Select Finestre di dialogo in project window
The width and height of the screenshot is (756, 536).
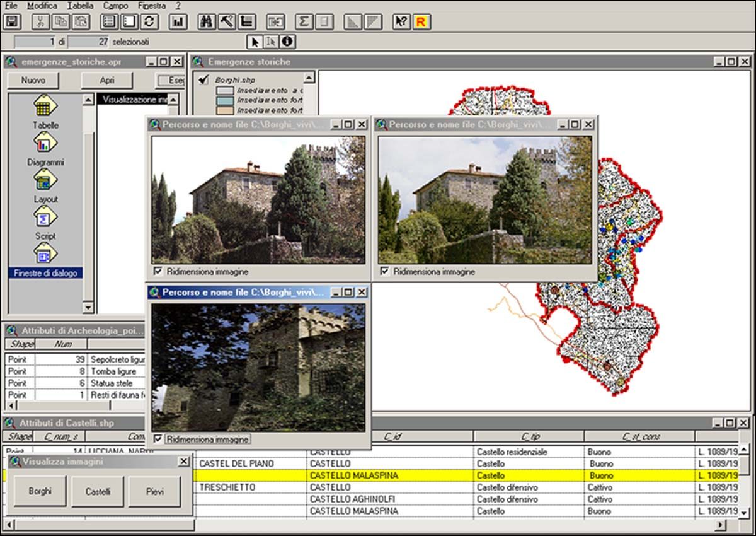pos(45,260)
